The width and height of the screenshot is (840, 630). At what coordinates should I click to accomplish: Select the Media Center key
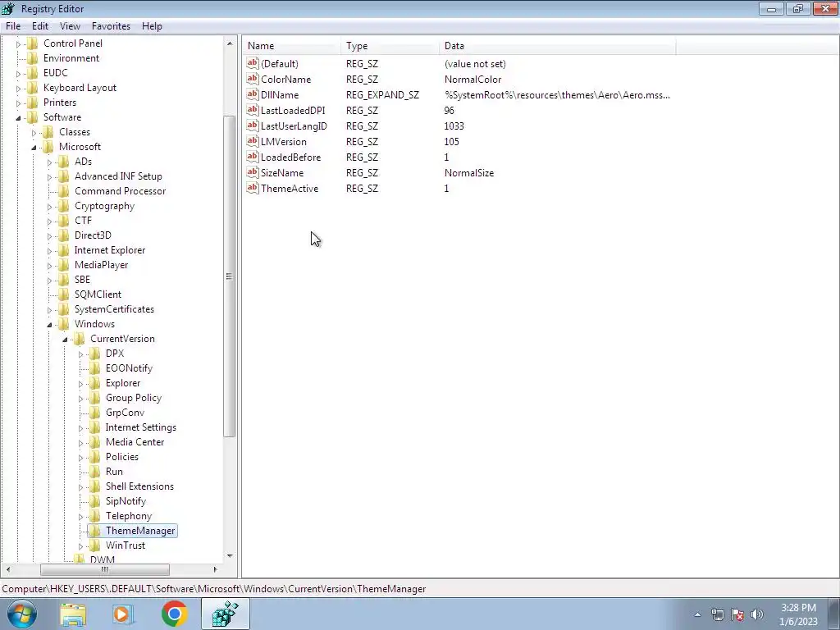(135, 442)
